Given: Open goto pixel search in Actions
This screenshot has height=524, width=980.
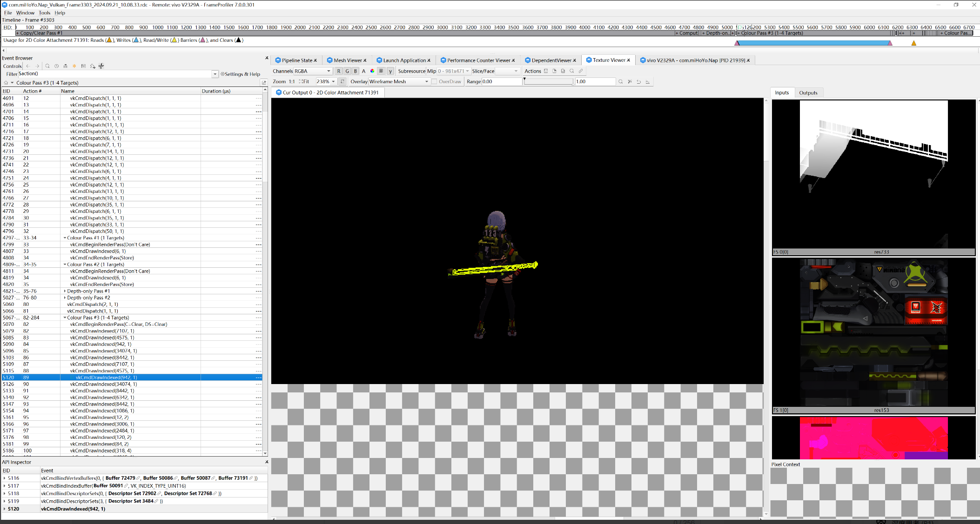Looking at the screenshot, I should pyautogui.click(x=572, y=71).
